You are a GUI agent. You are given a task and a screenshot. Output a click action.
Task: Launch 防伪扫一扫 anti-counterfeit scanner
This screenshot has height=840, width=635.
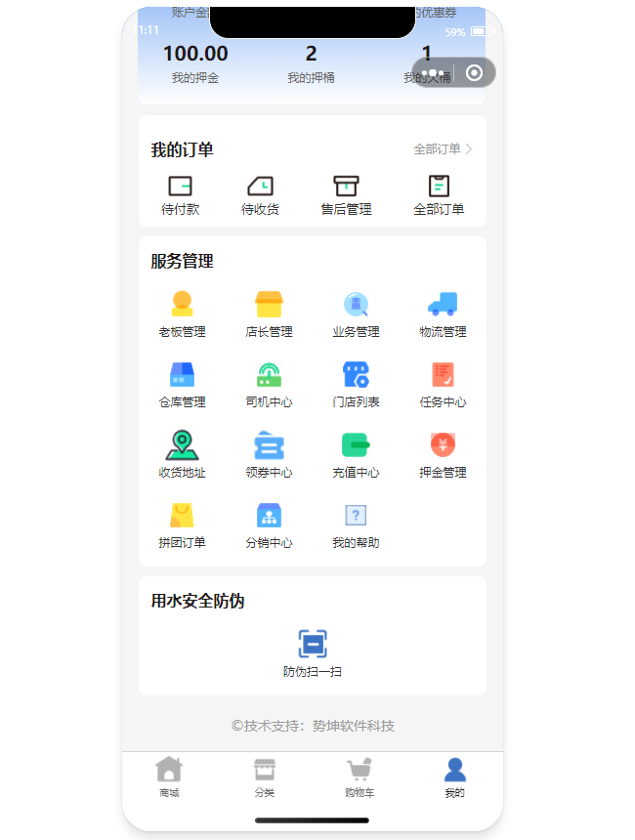tap(313, 645)
